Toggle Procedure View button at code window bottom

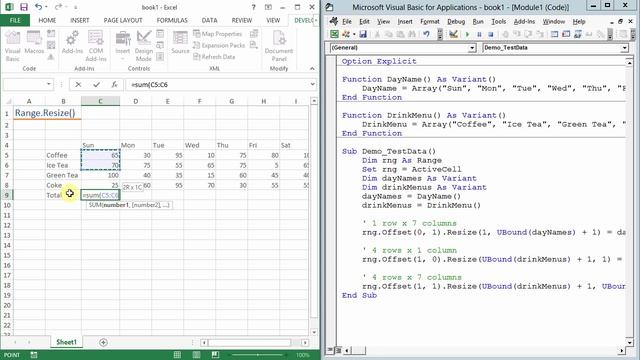click(330, 350)
